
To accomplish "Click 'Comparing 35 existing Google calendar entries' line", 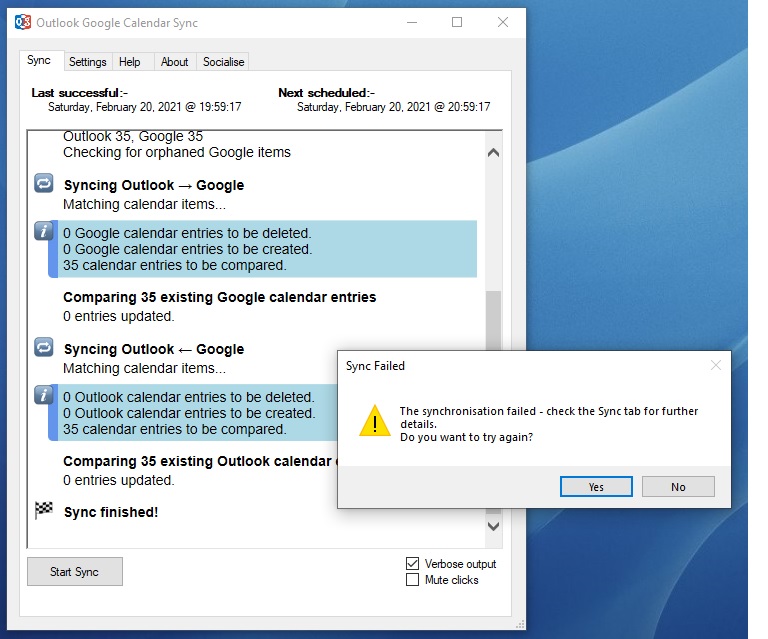I will pyautogui.click(x=219, y=297).
